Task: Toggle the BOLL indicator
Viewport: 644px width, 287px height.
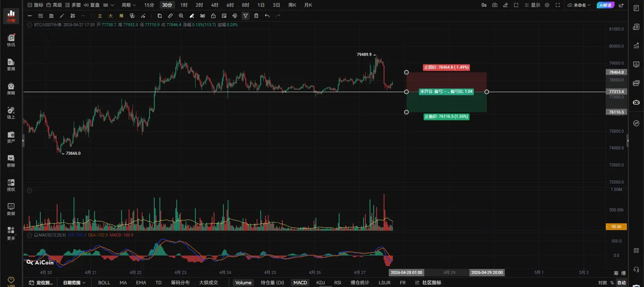Action: tap(104, 282)
